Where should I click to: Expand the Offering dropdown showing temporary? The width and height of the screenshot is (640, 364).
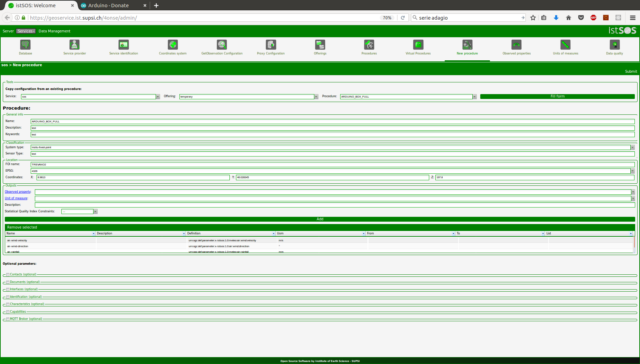[316, 97]
